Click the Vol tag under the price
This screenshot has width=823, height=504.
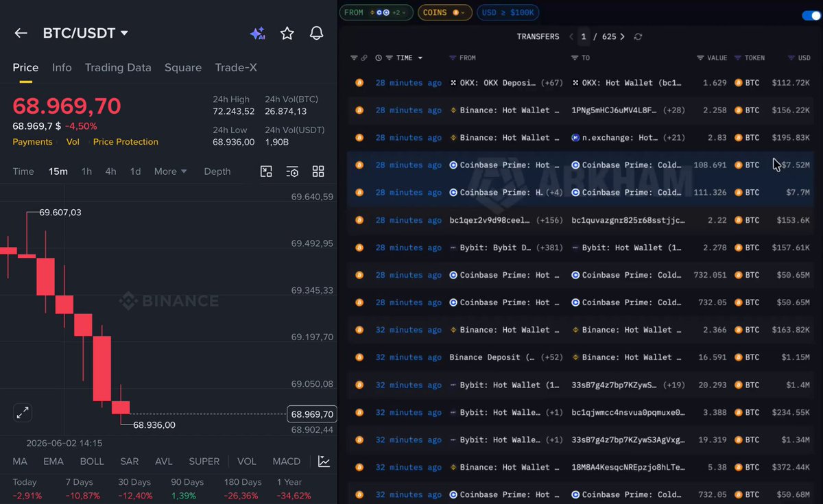point(73,142)
